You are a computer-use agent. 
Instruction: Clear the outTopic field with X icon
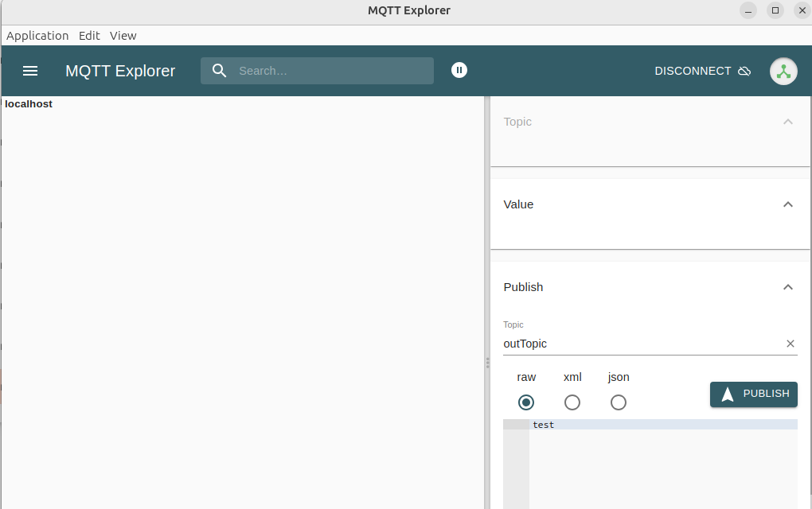click(x=791, y=344)
